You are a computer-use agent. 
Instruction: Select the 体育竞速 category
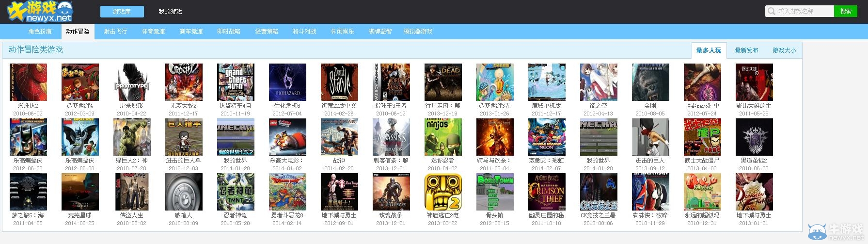pyautogui.click(x=153, y=31)
